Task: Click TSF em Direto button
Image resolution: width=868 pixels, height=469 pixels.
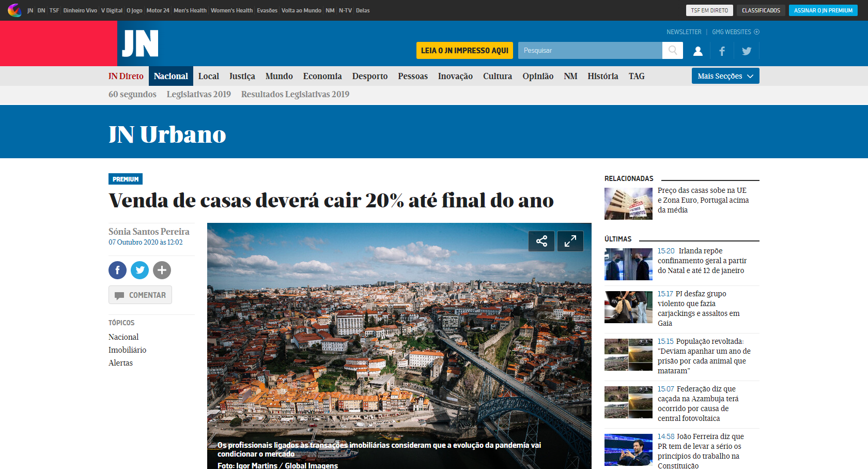Action: point(709,10)
